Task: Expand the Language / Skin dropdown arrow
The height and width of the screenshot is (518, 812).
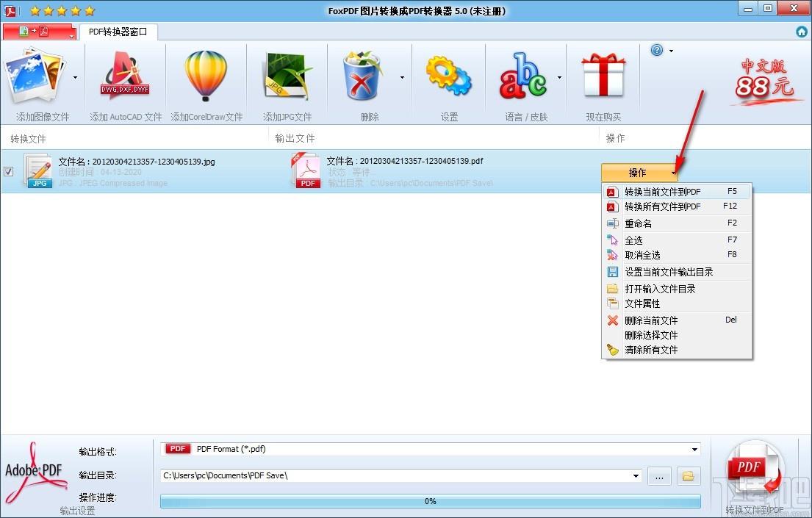Action: [559, 78]
